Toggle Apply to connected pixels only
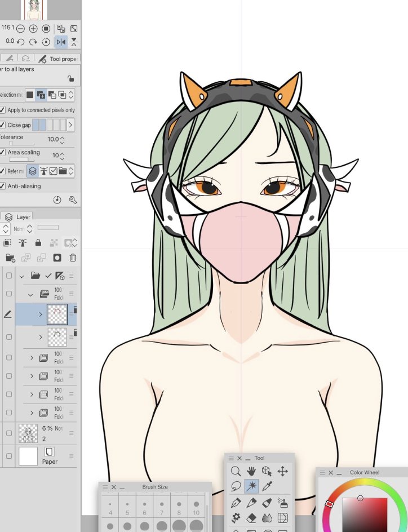This screenshot has height=532, width=408. [x=2, y=110]
